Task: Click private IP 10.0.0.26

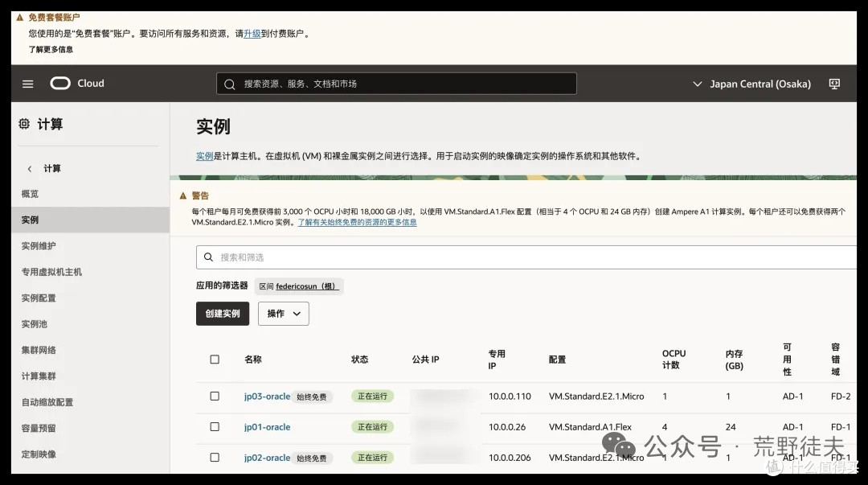Action: (x=507, y=427)
